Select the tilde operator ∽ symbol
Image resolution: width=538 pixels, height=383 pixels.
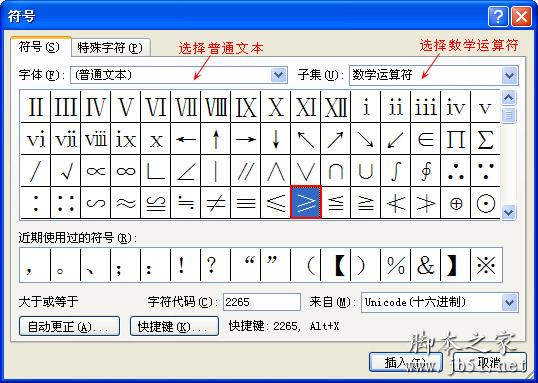96,203
